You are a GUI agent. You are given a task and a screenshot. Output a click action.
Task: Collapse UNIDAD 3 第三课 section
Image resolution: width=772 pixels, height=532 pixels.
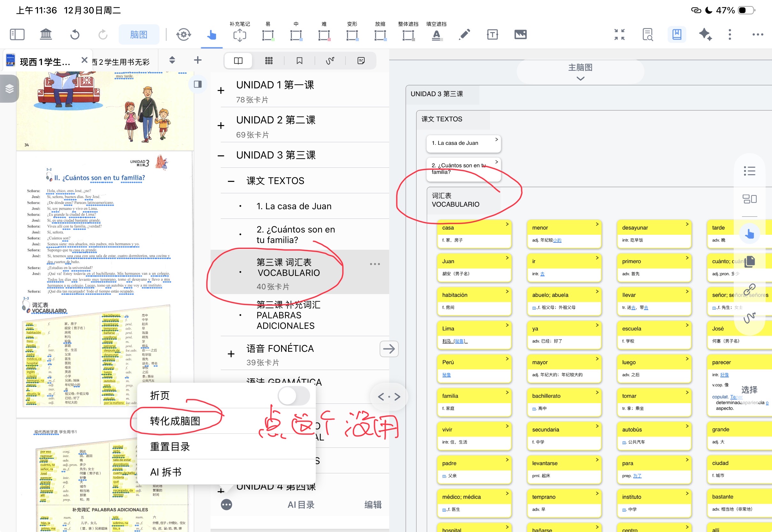point(221,155)
